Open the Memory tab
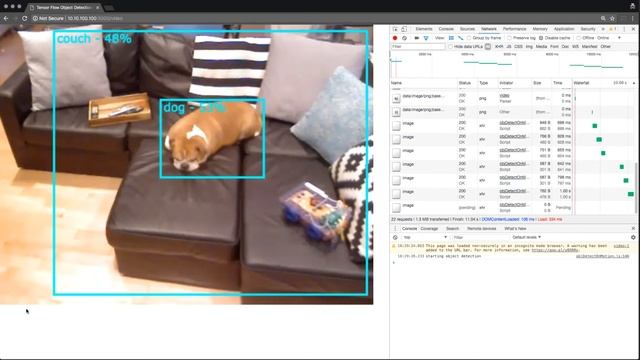Image resolution: width=640 pixels, height=360 pixels. (x=540, y=29)
